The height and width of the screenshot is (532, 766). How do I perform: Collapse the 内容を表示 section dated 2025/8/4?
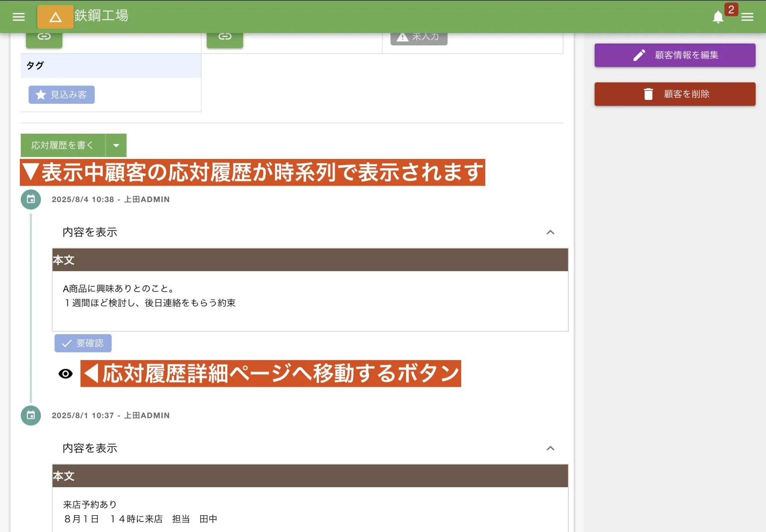point(550,232)
